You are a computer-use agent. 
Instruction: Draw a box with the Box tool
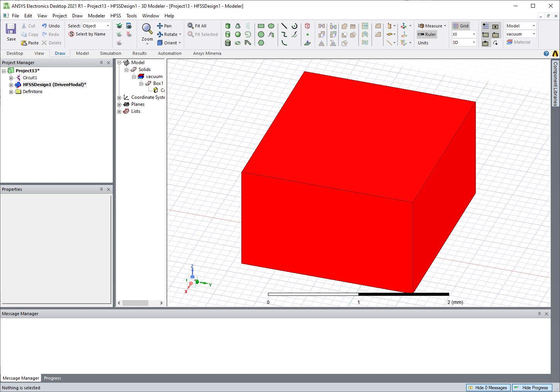(228, 26)
